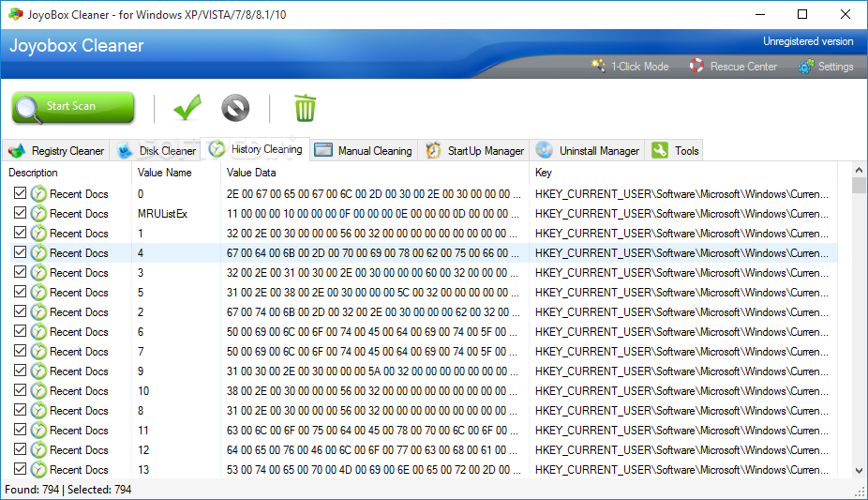Click the Rescue Center lifebuoy icon
The height and width of the screenshot is (500, 868).
696,66
